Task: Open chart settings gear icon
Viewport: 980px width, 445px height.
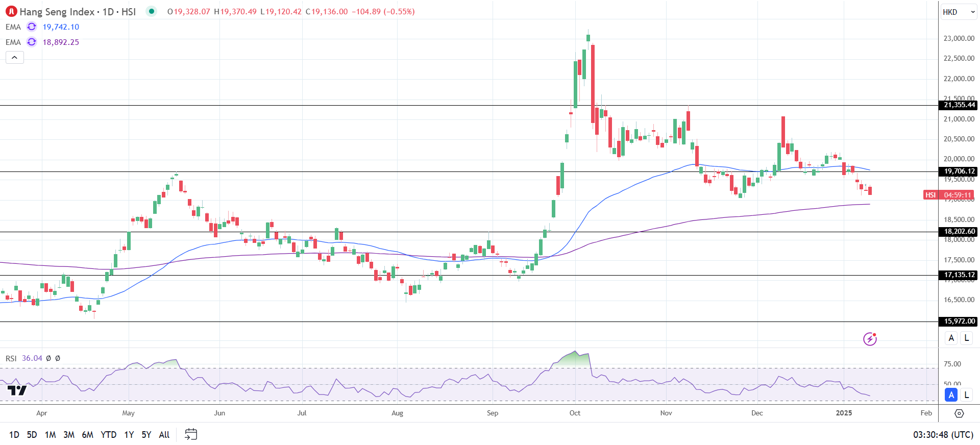Action: point(959,413)
